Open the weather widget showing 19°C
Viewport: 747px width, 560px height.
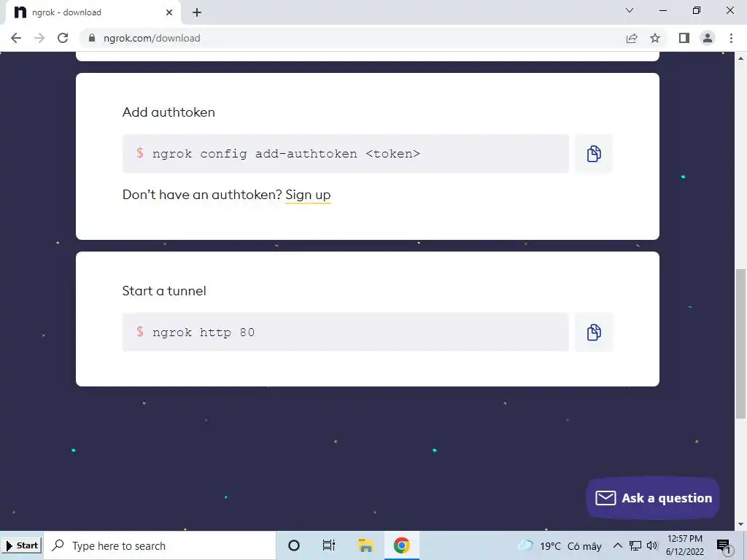[560, 545]
